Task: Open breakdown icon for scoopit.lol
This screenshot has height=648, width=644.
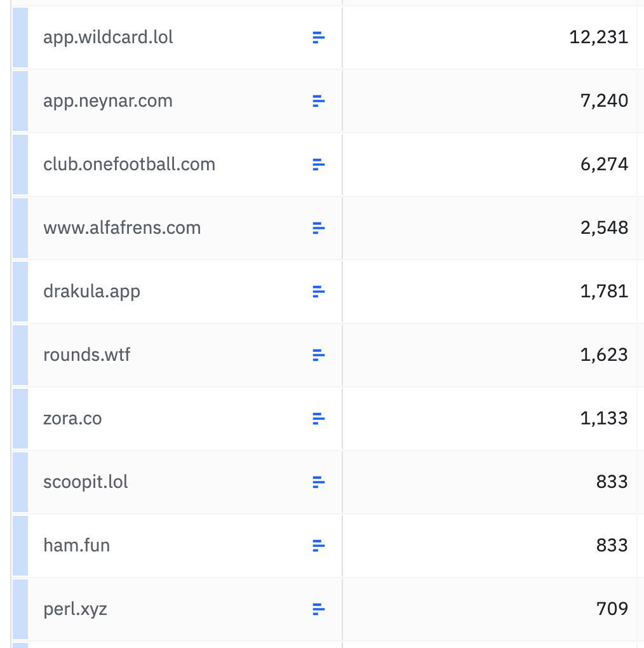Action: click(x=319, y=482)
